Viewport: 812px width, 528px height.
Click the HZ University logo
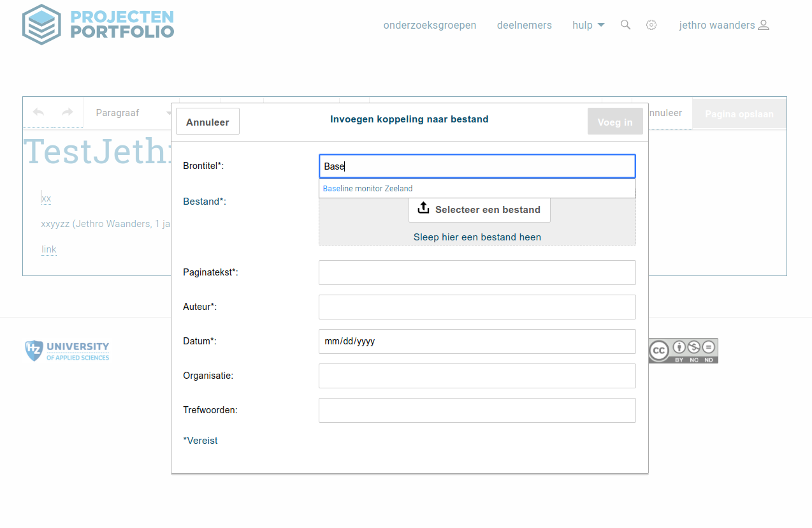67,351
